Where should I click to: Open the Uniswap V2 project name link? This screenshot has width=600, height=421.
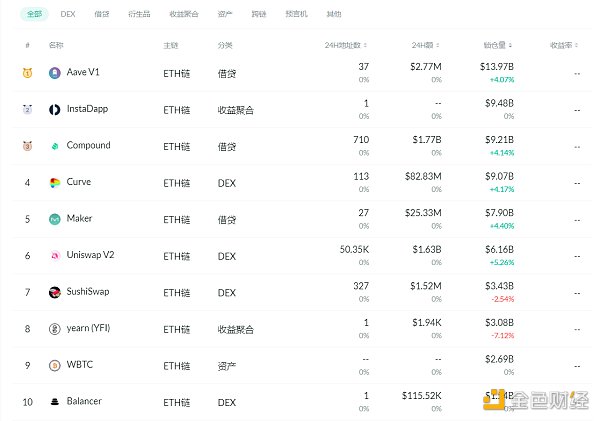tap(90, 255)
